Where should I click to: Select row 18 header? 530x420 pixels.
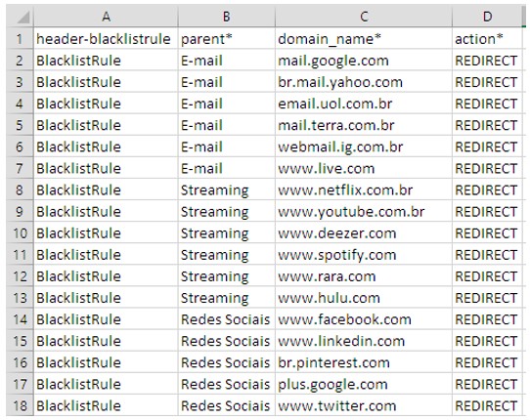(x=20, y=405)
